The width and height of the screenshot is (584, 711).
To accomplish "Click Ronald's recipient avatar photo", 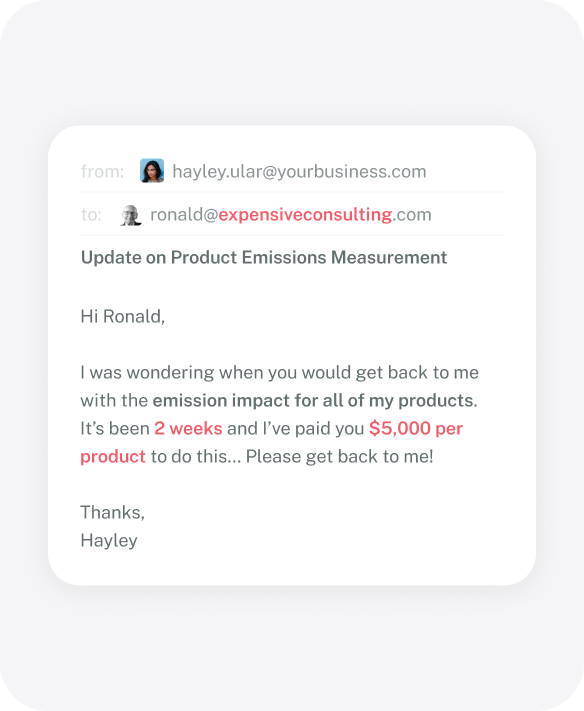I will 131,215.
